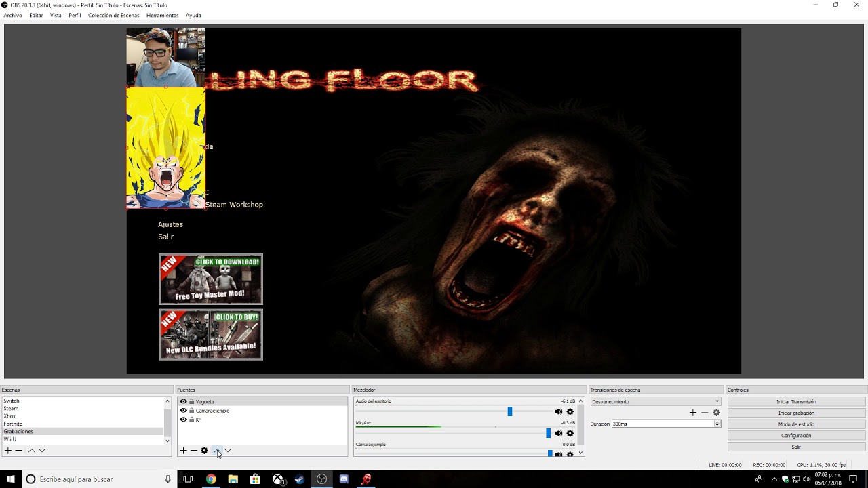Lock the Camaraejemplo source

(x=192, y=411)
